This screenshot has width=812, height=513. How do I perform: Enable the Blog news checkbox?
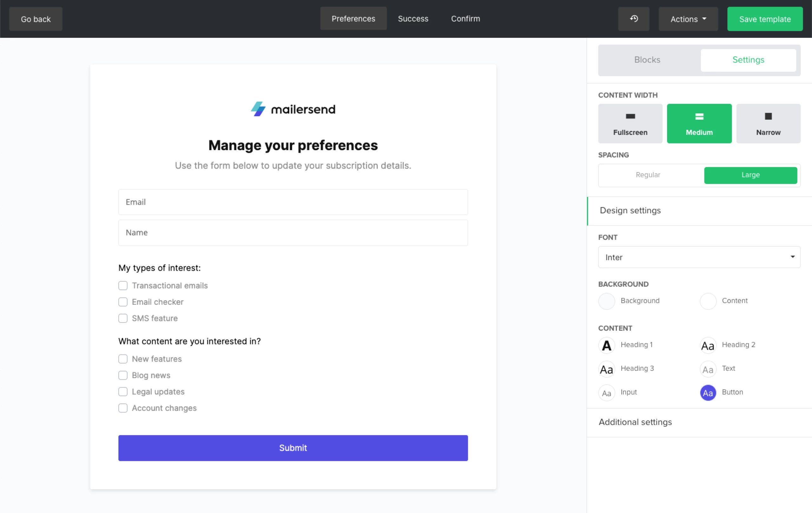123,375
